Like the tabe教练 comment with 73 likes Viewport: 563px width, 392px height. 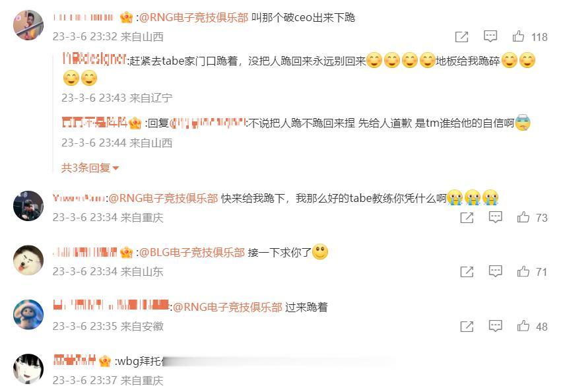click(523, 217)
